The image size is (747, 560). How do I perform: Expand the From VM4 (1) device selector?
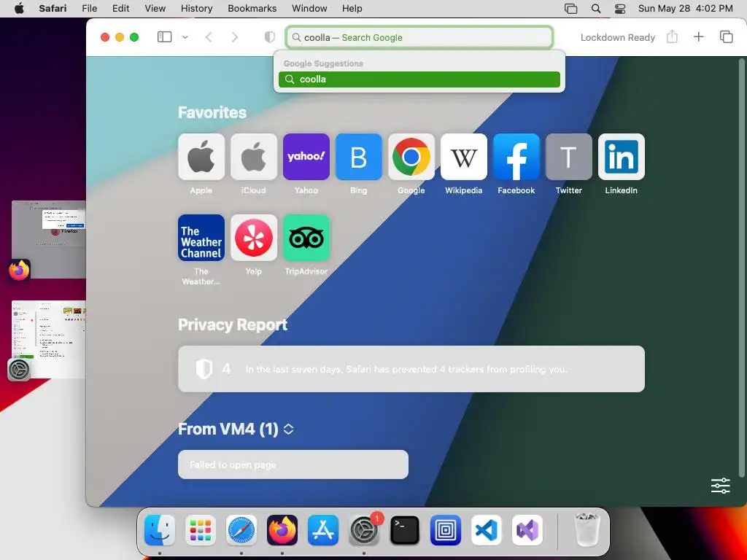point(289,429)
